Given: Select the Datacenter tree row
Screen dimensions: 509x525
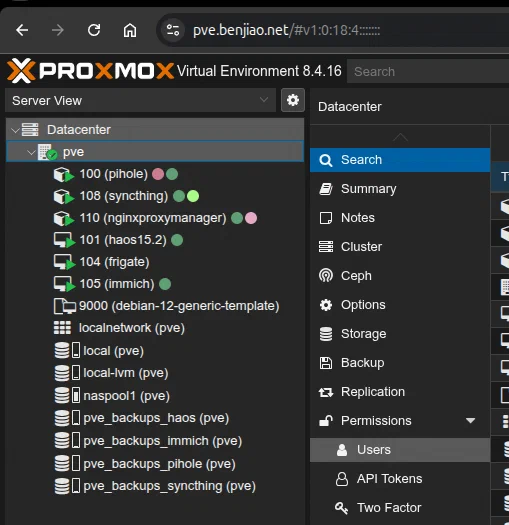Looking at the screenshot, I should point(155,129).
